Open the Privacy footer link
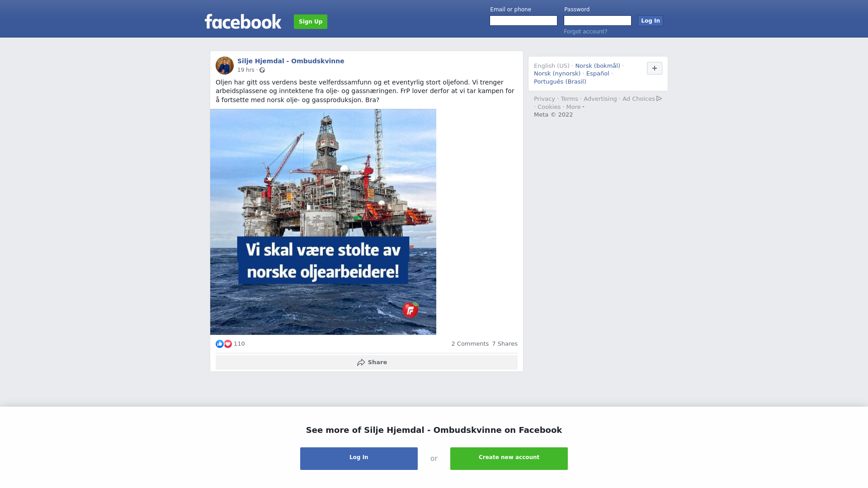Image resolution: width=868 pixels, height=488 pixels. 544,99
